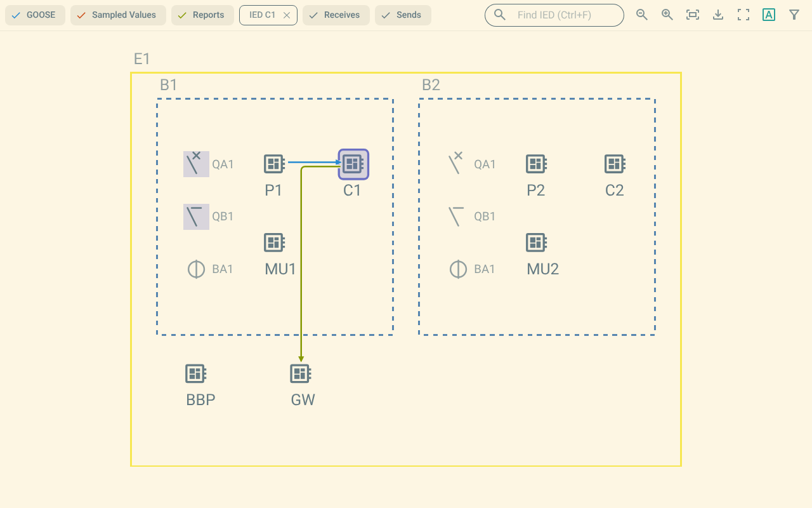Click the QA1 circuit breaker in bay B2

[x=456, y=164]
